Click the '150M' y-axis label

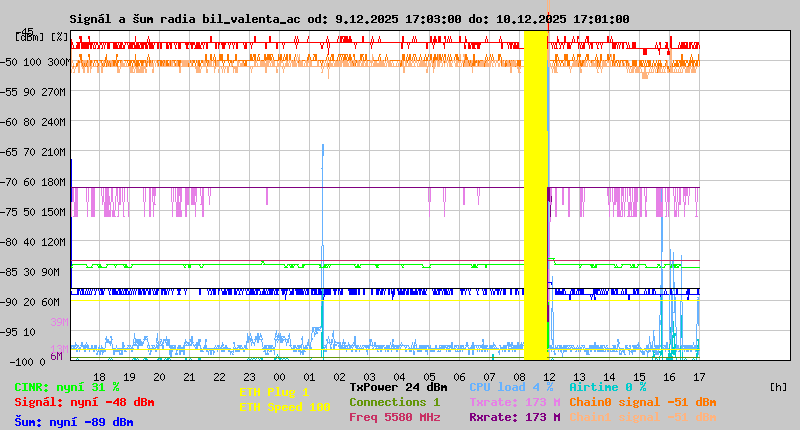(56, 212)
